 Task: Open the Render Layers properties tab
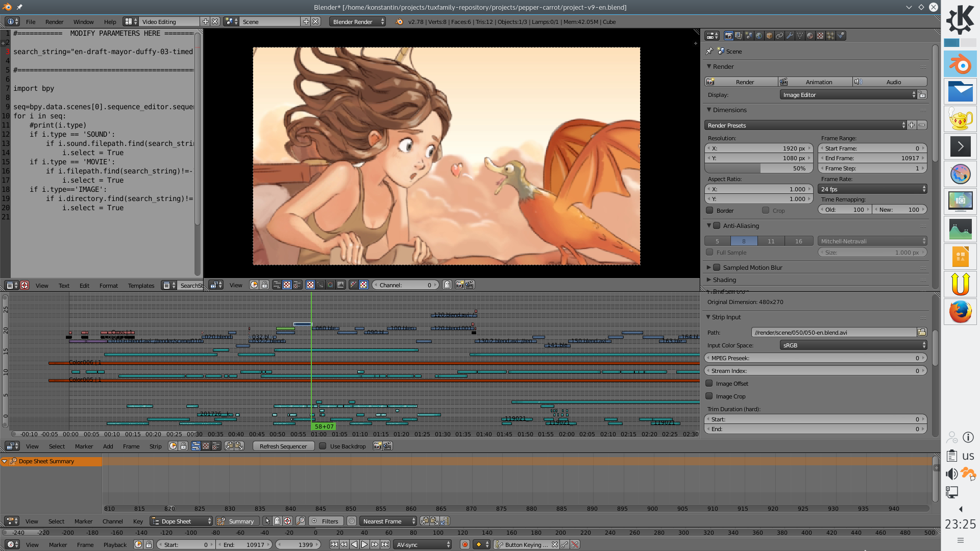[739, 36]
